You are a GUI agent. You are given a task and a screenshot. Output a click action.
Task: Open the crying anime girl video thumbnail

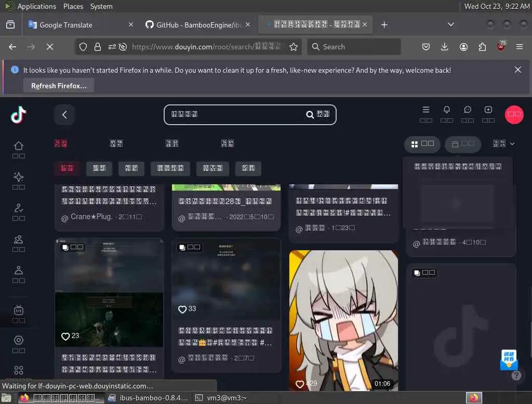(x=343, y=320)
